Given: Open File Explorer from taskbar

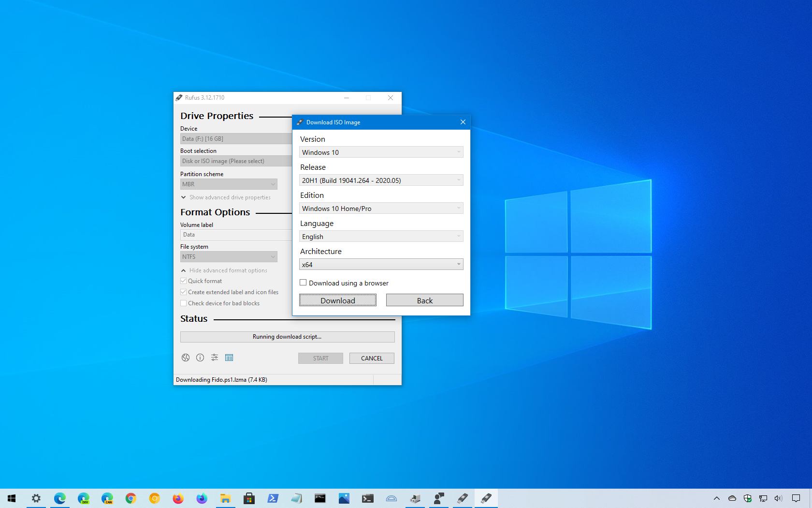Looking at the screenshot, I should (x=225, y=498).
